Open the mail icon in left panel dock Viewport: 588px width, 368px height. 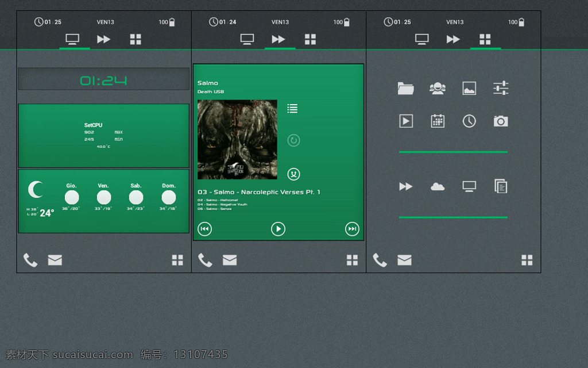click(55, 260)
